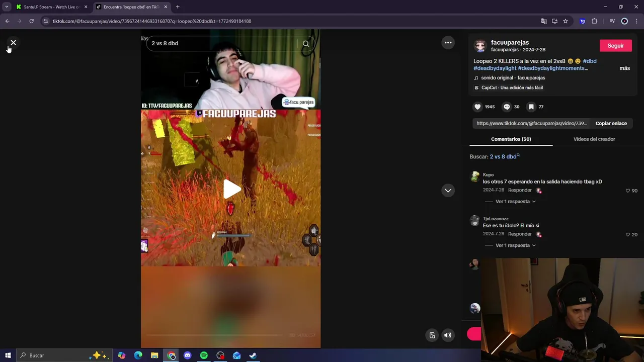Open the #deadbydaylight hashtag
This screenshot has width=644, height=362.
[x=495, y=68]
